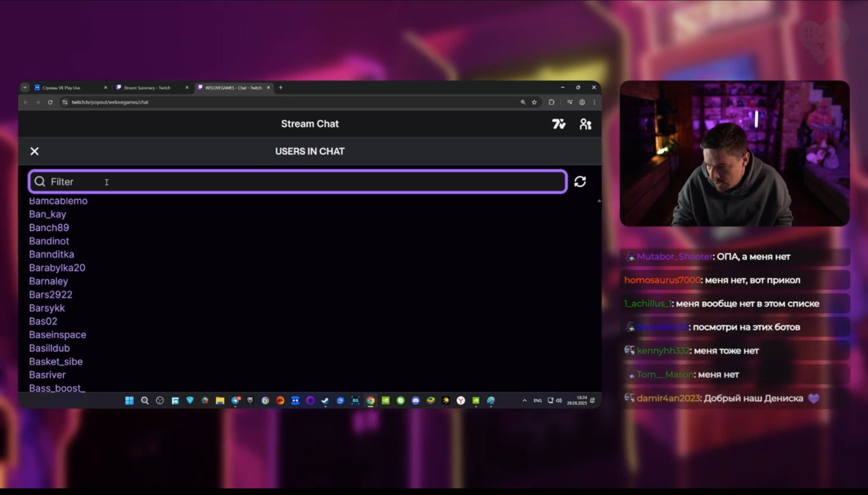Click the user list scrollbar up arrow
The width and height of the screenshot is (868, 495).
tap(599, 201)
